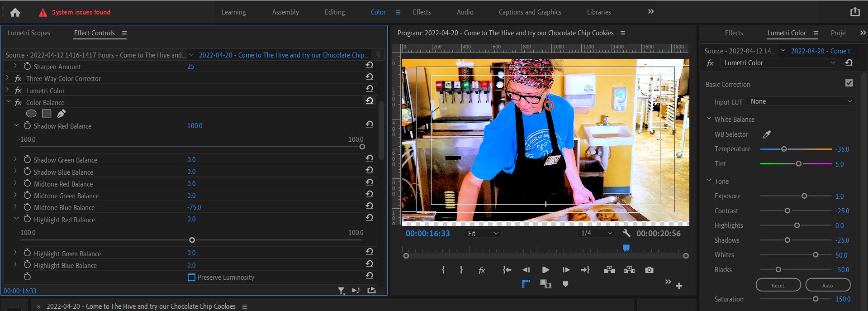This screenshot has width=868, height=311.
Task: Reset the Midtone Green Balance parameter
Action: pos(370,194)
